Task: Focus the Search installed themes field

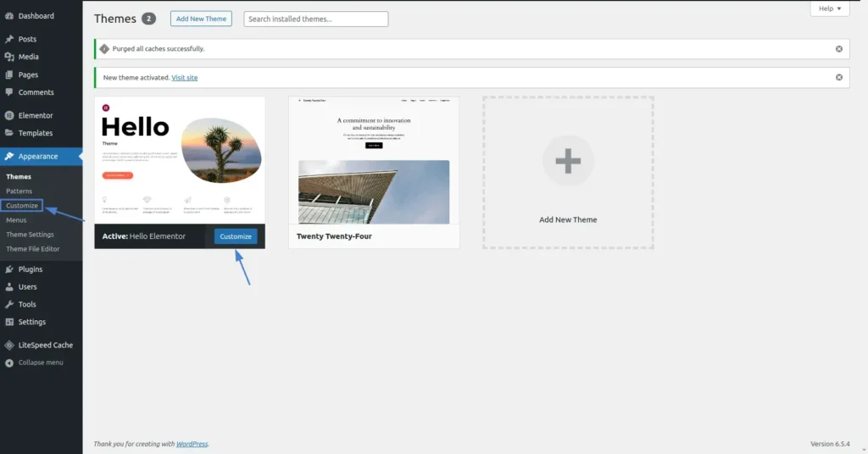Action: pos(315,19)
